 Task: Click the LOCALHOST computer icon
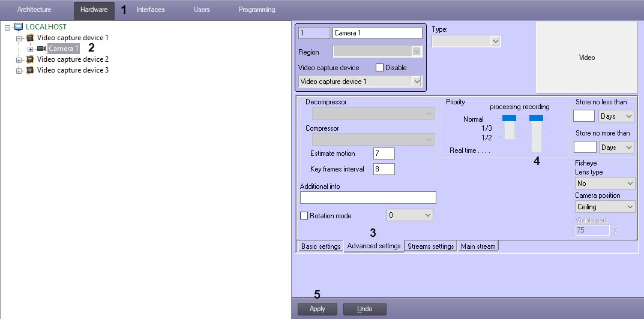click(19, 27)
